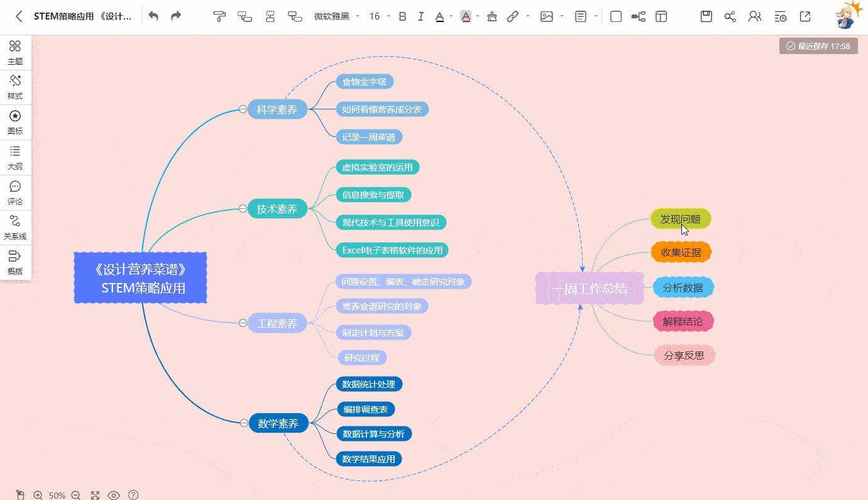Select the 分享反思 node
This screenshot has height=500, width=868.
click(x=684, y=355)
